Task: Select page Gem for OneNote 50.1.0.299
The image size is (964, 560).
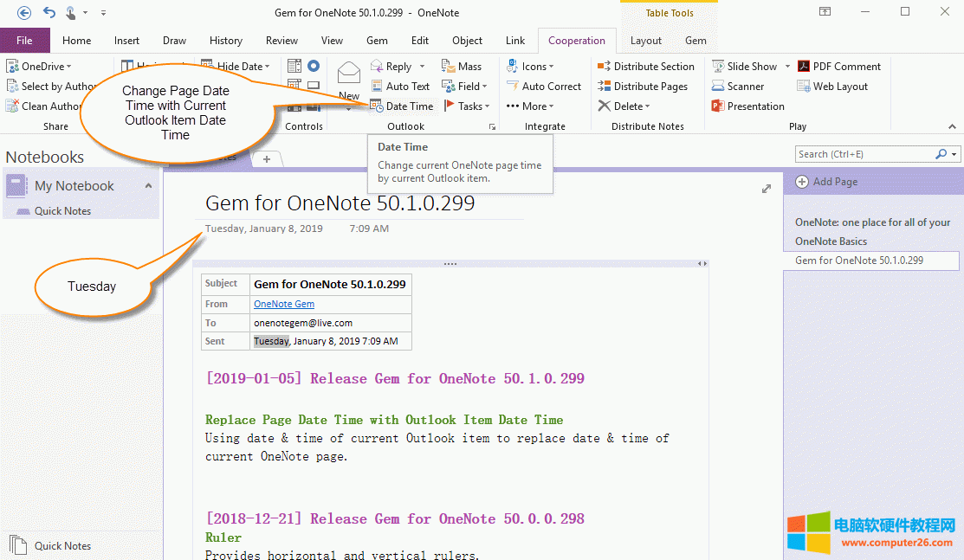Action: coord(870,260)
